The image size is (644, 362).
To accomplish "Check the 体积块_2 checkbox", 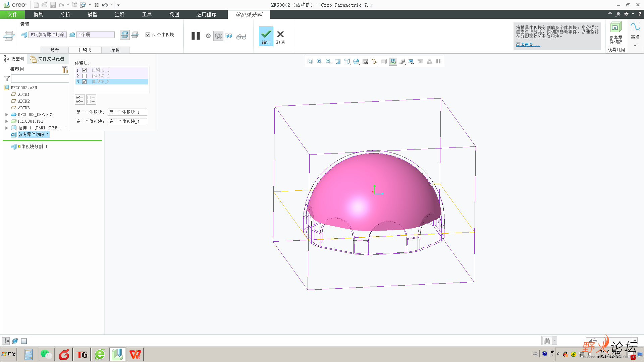I will 85,76.
